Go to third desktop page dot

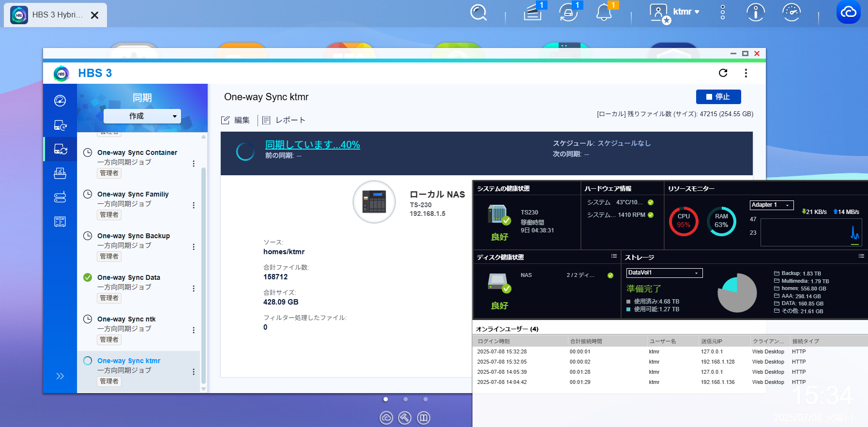point(426,399)
